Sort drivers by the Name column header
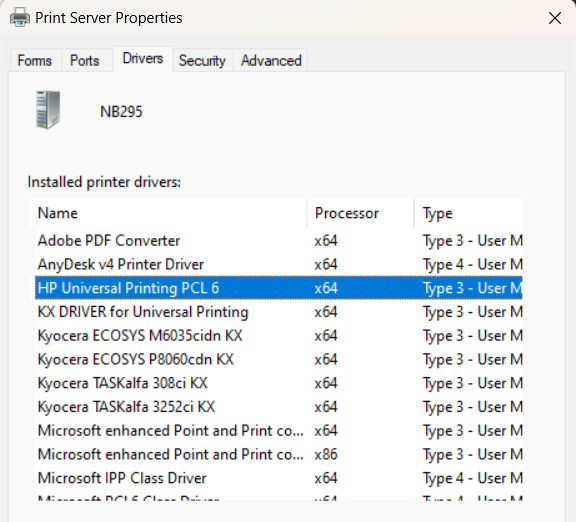The image size is (576, 522). 168,213
